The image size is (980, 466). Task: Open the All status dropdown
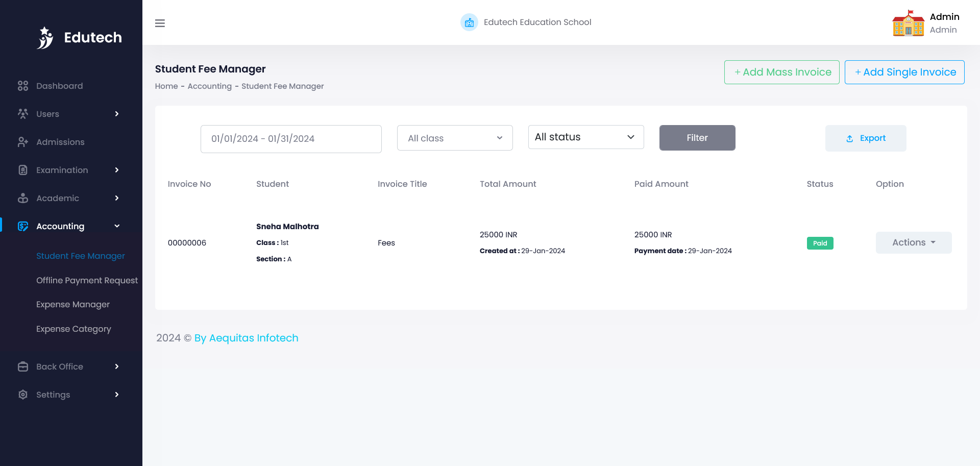585,137
